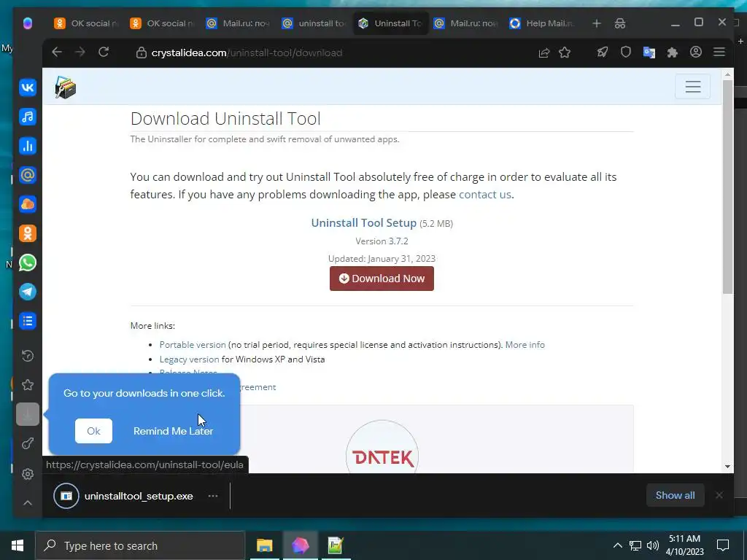The width and height of the screenshot is (747, 560).
Task: Click the rocket toolbar icon
Action: [603, 52]
